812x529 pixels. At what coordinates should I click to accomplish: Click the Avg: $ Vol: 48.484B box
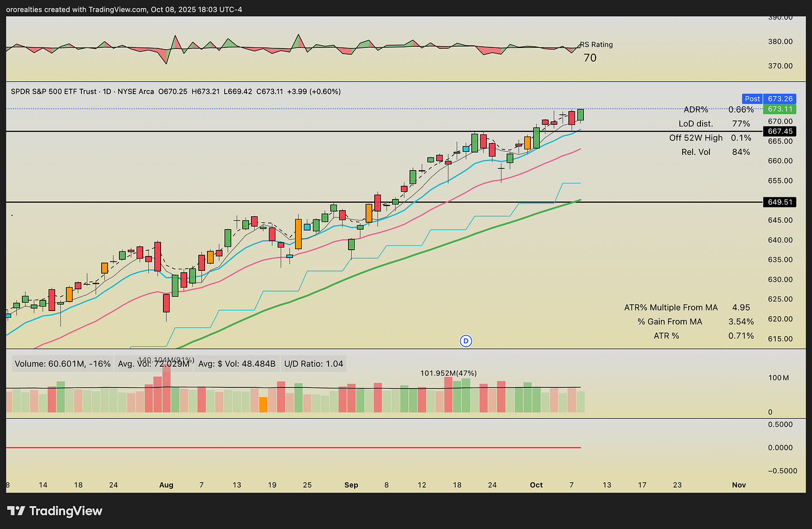click(237, 364)
